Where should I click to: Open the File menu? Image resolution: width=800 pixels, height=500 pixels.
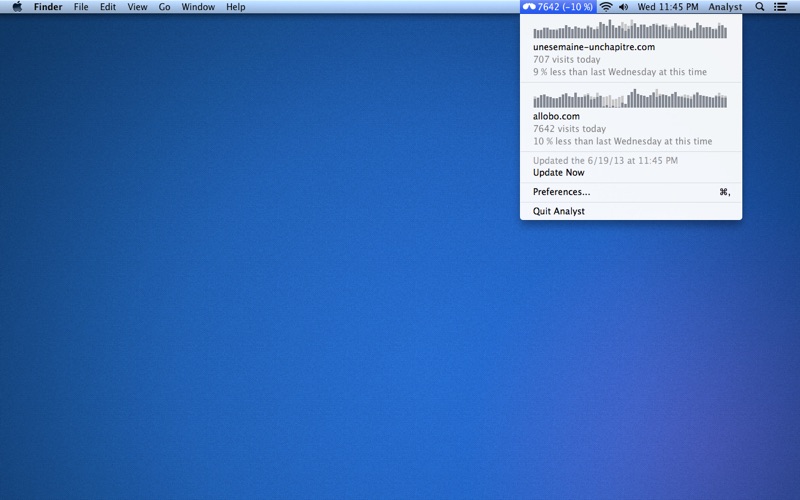point(81,7)
